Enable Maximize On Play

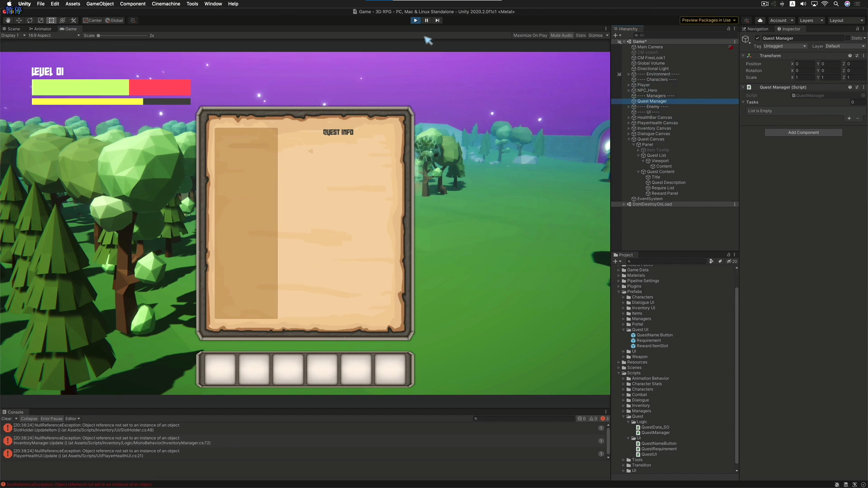(530, 35)
